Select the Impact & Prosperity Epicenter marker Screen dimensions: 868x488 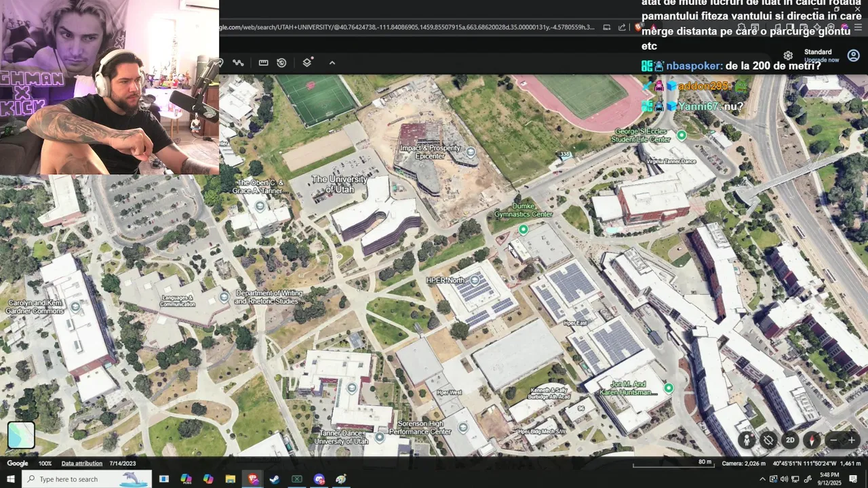click(x=470, y=152)
